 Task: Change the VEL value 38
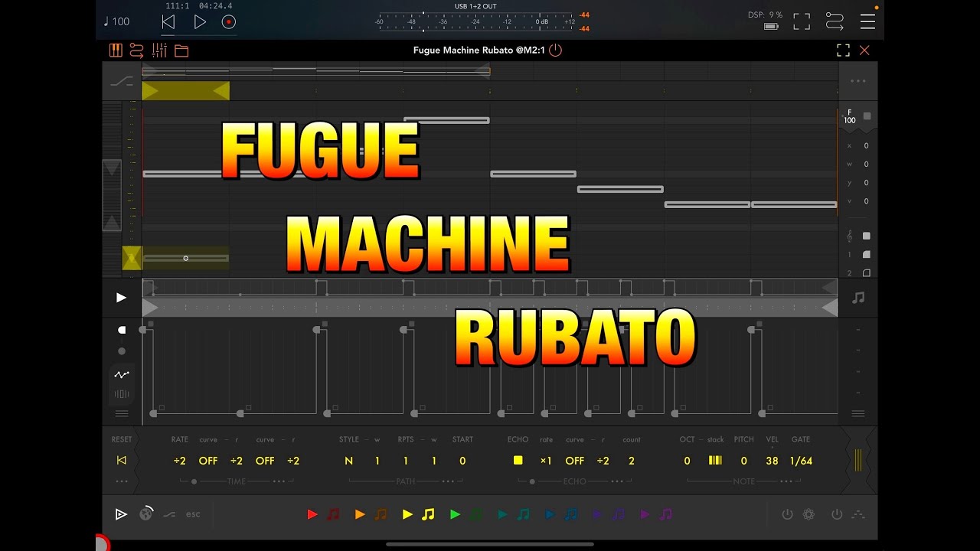point(772,461)
